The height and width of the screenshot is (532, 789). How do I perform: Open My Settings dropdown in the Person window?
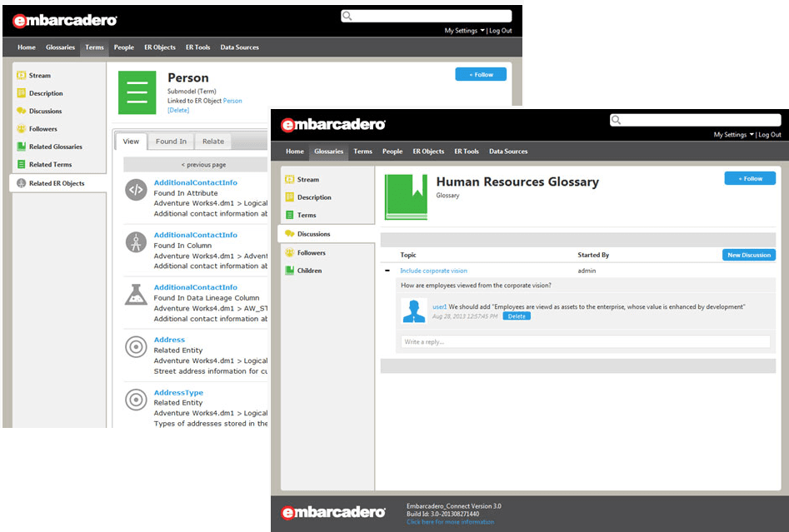[x=464, y=31]
